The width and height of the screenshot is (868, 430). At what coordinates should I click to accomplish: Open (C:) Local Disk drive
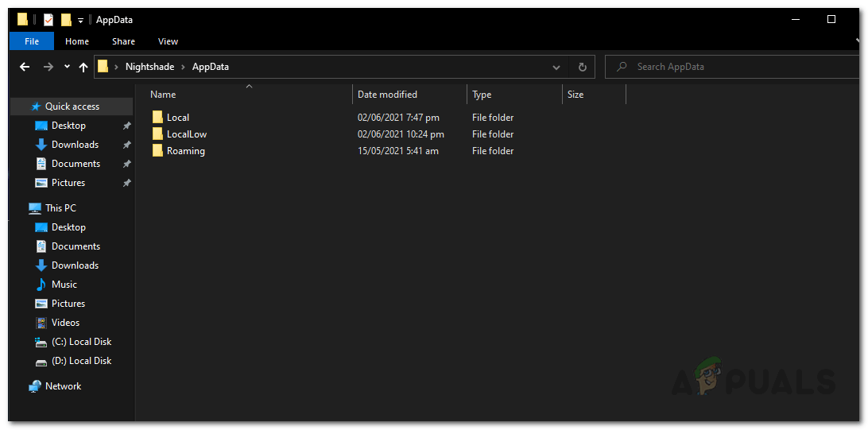[81, 342]
